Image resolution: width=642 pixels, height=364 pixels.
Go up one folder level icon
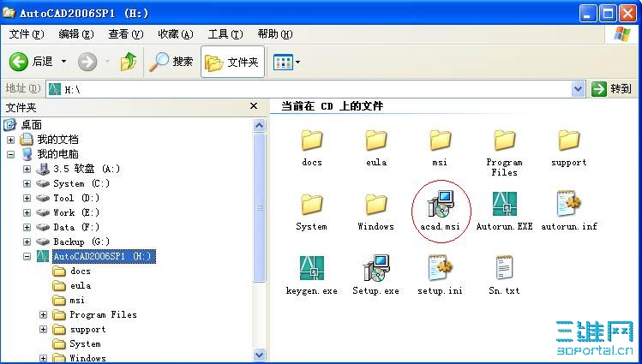[x=129, y=62]
